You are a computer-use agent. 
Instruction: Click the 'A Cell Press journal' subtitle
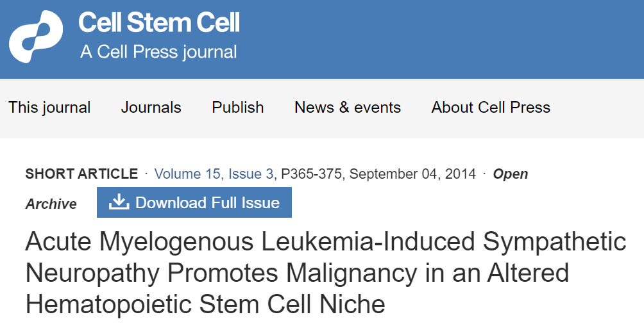(x=158, y=52)
